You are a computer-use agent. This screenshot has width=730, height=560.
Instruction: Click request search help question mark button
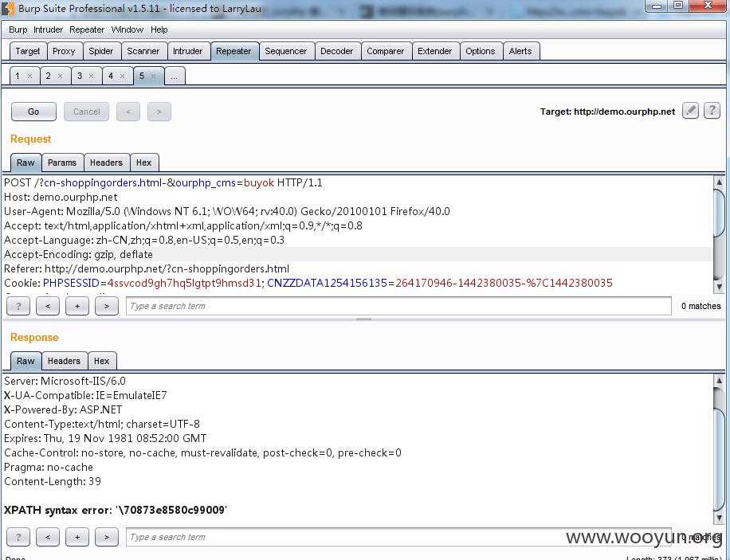[18, 306]
